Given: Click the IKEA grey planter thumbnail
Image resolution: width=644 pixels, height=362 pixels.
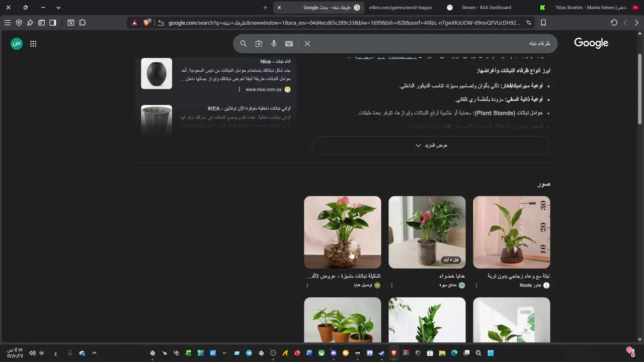Looking at the screenshot, I should tap(156, 120).
